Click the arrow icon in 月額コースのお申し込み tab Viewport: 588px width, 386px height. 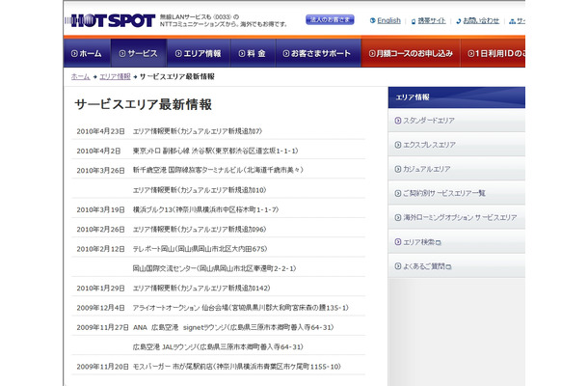point(372,53)
